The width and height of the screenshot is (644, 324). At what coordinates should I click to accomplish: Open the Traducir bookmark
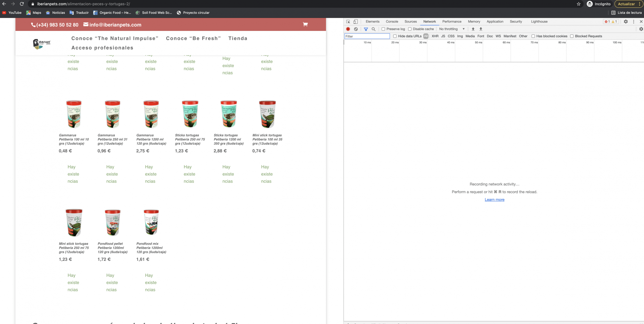tap(79, 13)
